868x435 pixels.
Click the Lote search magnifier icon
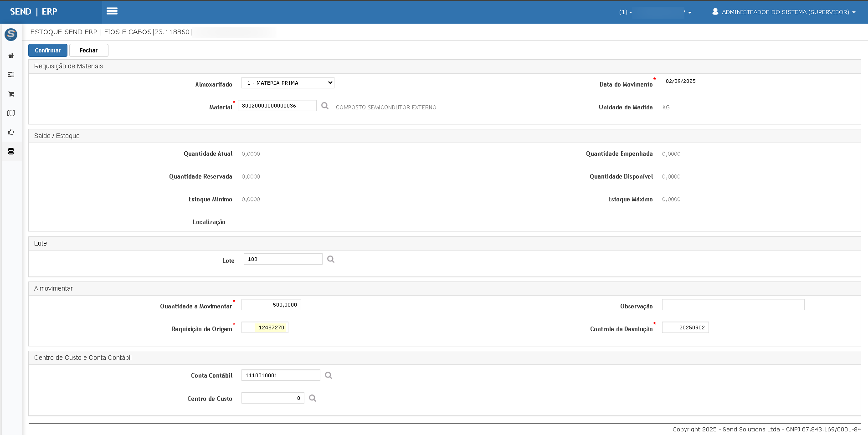pos(331,259)
